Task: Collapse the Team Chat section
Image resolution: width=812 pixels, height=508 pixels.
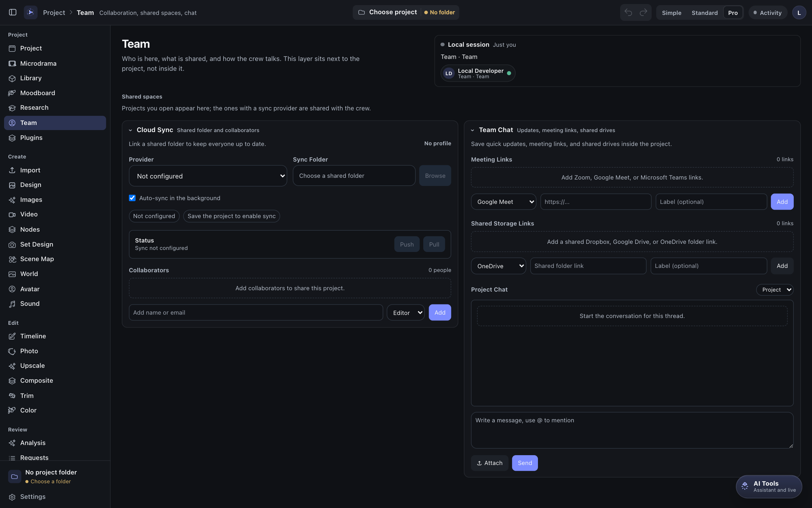Action: tap(473, 130)
